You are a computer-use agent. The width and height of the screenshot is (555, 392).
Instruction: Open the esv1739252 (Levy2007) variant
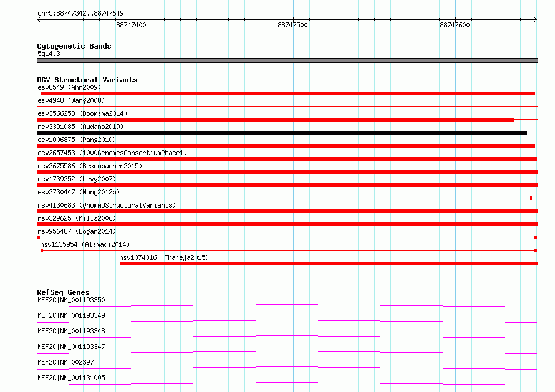coord(77,179)
